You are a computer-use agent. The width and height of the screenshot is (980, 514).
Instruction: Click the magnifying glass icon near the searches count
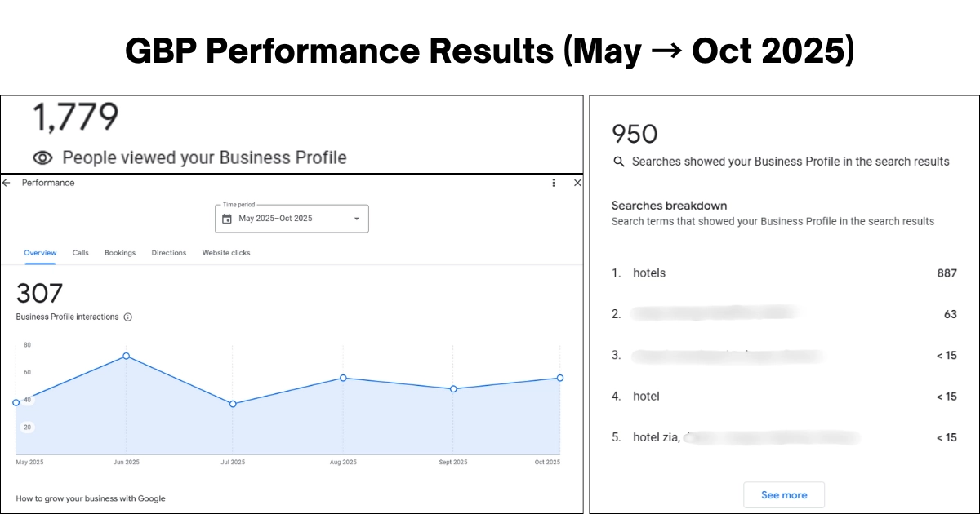[x=619, y=162]
